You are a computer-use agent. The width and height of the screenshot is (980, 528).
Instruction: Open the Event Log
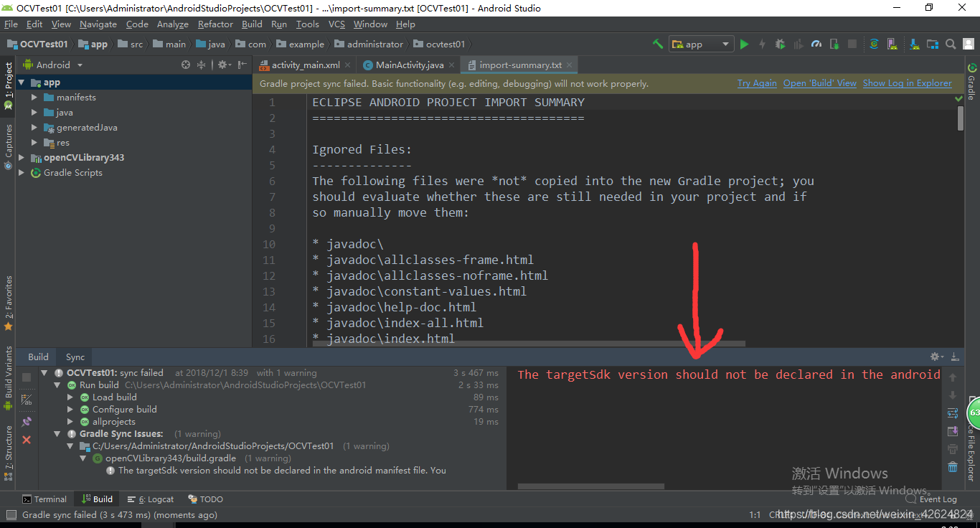[931, 499]
